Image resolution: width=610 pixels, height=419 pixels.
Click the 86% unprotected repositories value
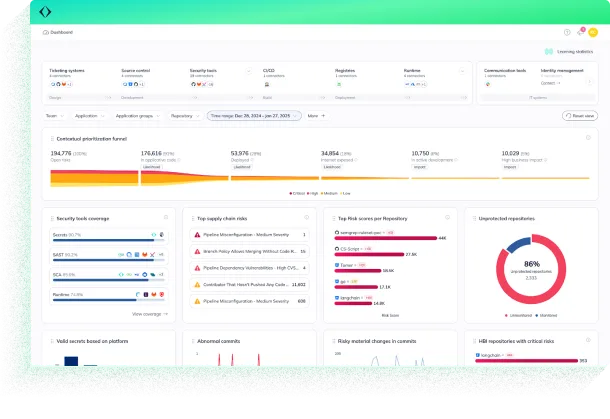(x=531, y=264)
